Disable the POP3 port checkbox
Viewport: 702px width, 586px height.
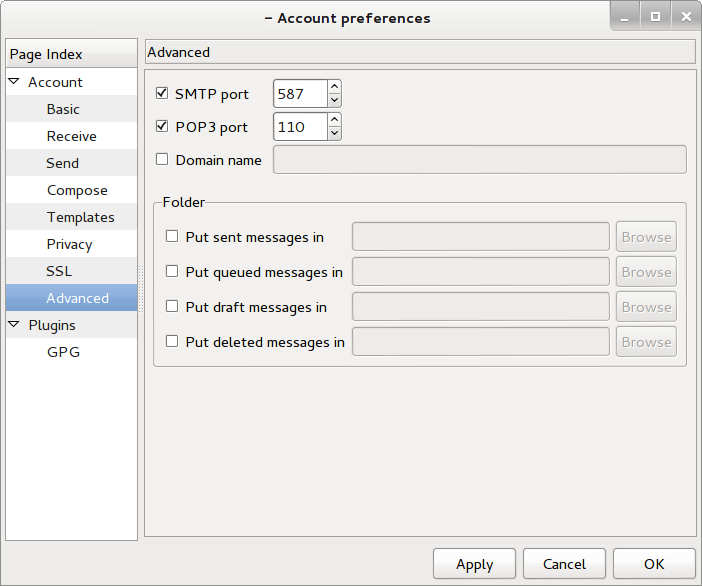[162, 127]
